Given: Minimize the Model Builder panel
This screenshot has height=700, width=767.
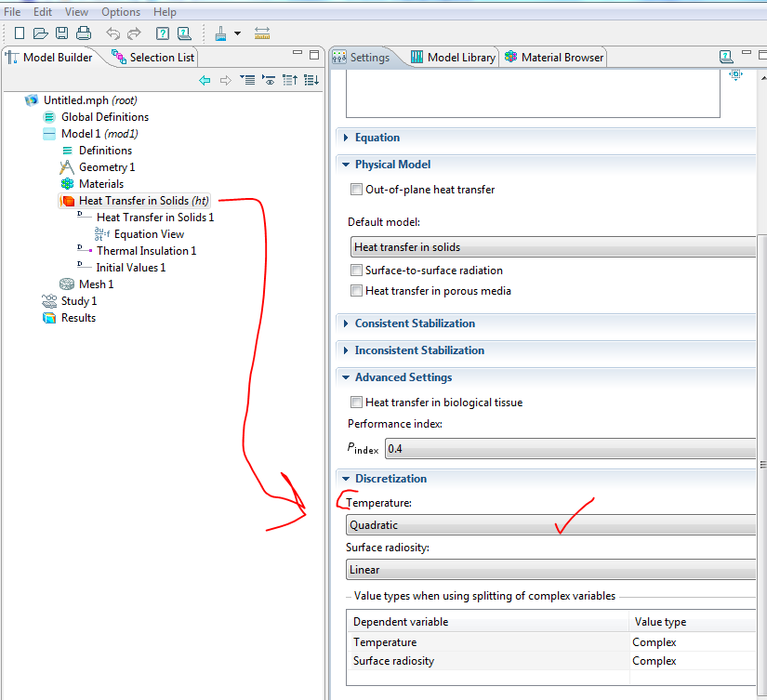Looking at the screenshot, I should 298,52.
